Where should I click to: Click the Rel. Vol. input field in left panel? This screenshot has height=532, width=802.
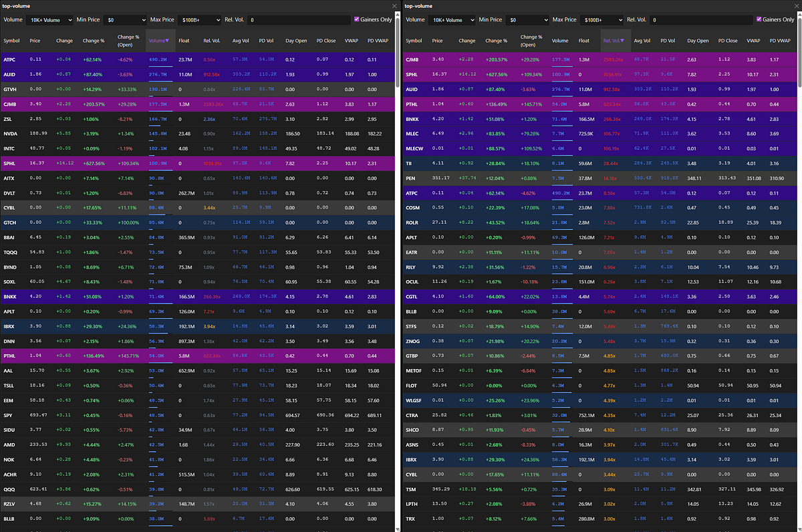point(299,21)
